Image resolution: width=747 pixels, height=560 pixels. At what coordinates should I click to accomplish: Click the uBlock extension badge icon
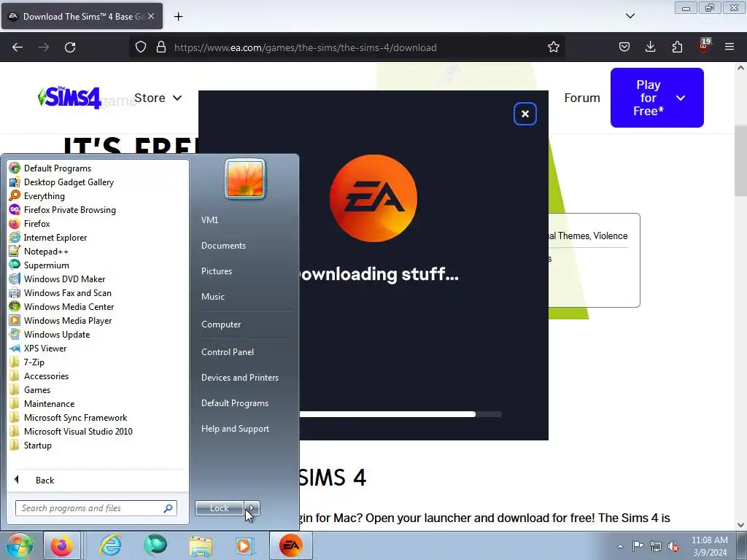704,46
